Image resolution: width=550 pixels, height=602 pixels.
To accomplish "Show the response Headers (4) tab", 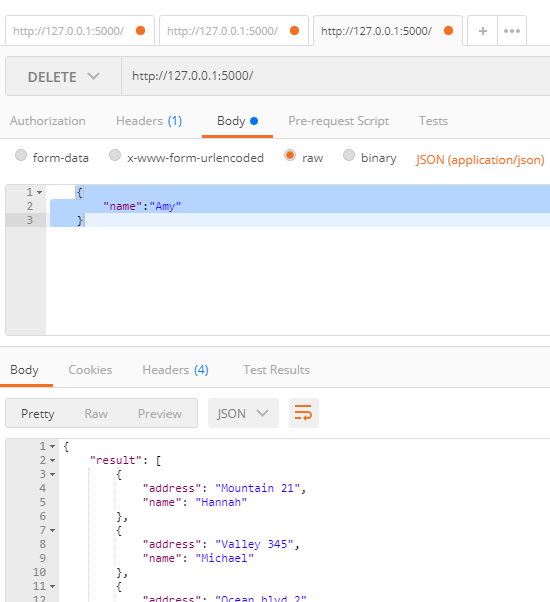I will [175, 370].
